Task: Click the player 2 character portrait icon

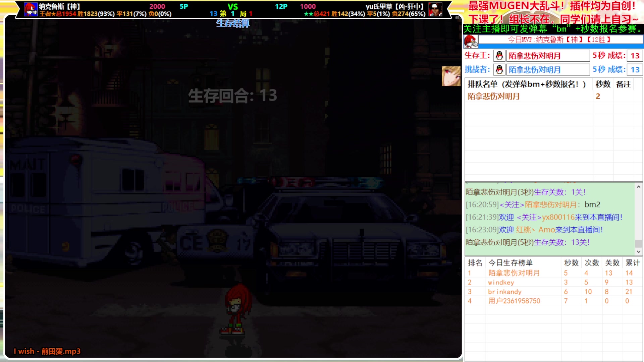Action: (435, 9)
